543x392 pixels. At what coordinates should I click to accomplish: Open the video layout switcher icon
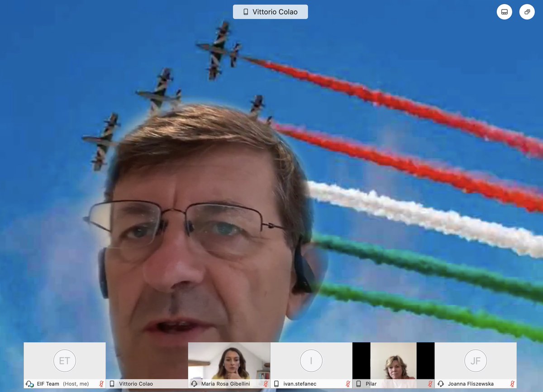505,12
